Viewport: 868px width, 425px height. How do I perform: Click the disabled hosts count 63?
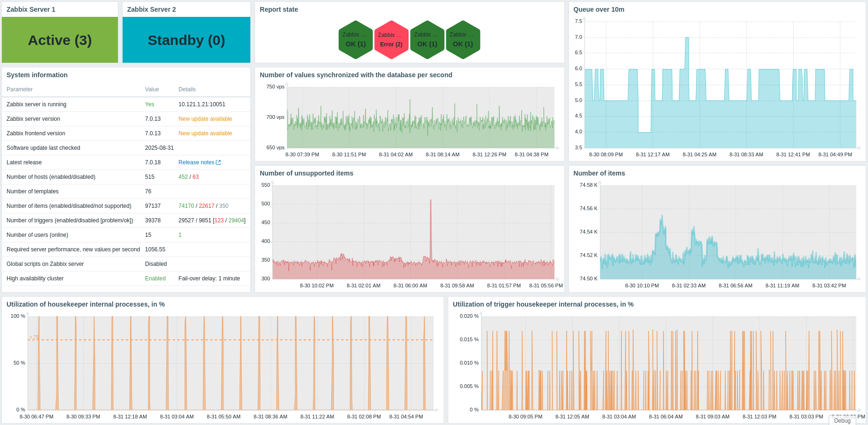pyautogui.click(x=196, y=177)
